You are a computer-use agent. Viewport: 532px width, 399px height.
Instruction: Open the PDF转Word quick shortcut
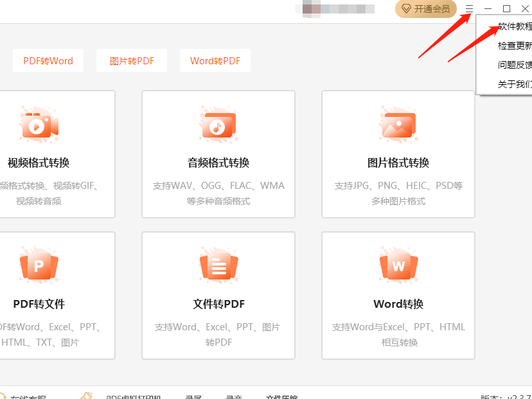coord(48,60)
